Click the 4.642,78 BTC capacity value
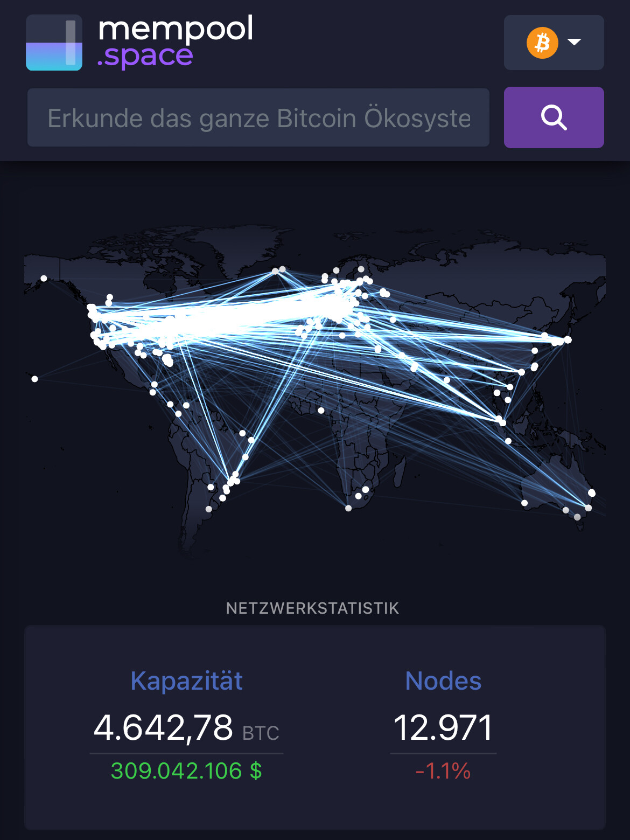The image size is (630, 840). click(x=186, y=728)
